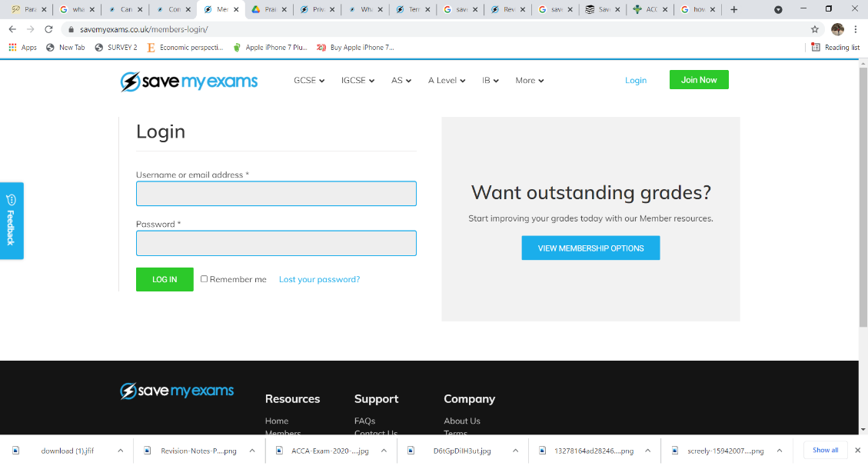Open the tab search dropdown arrow
This screenshot has width=868, height=466.
tap(778, 9)
